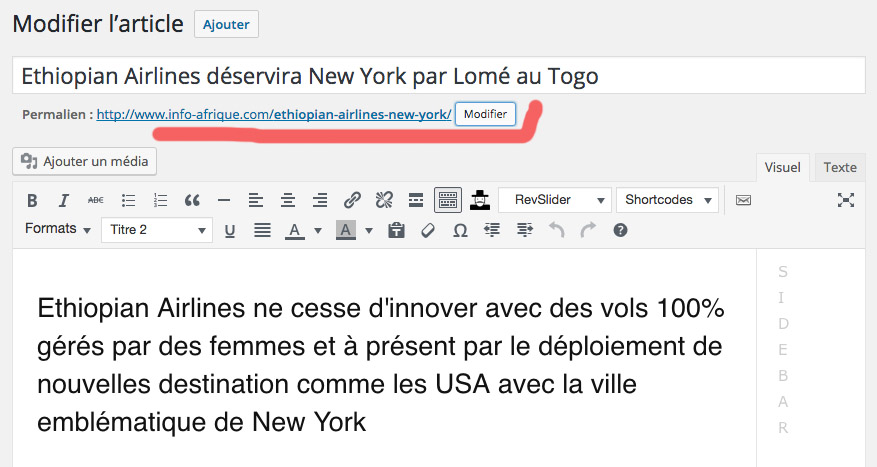Screen dimensions: 877x467
Task: Insert a special character using Omega icon
Action: coord(460,231)
